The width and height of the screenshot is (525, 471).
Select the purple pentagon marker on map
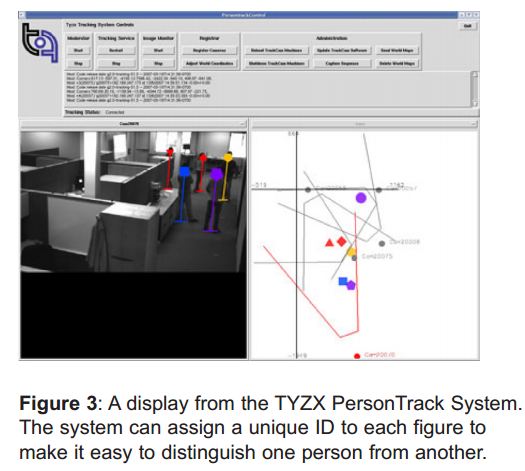coord(351,285)
